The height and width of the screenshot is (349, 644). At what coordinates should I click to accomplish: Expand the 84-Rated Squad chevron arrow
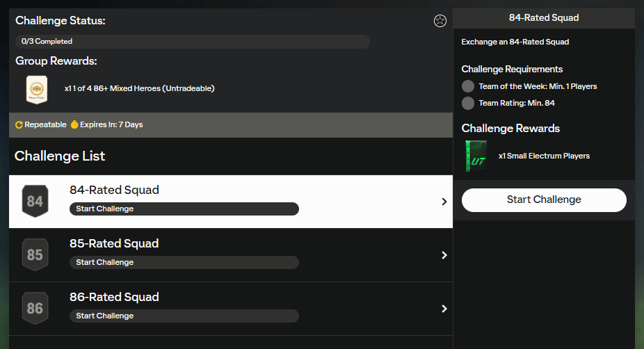point(444,202)
